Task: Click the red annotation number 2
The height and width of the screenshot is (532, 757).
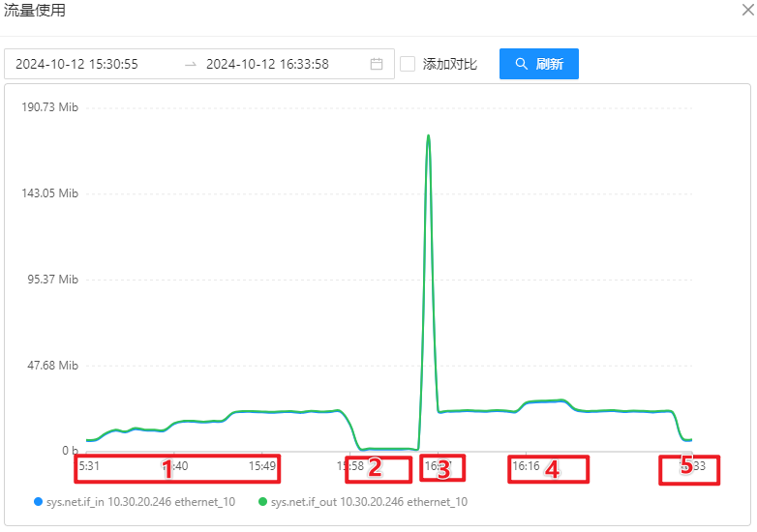Action: pos(375,469)
